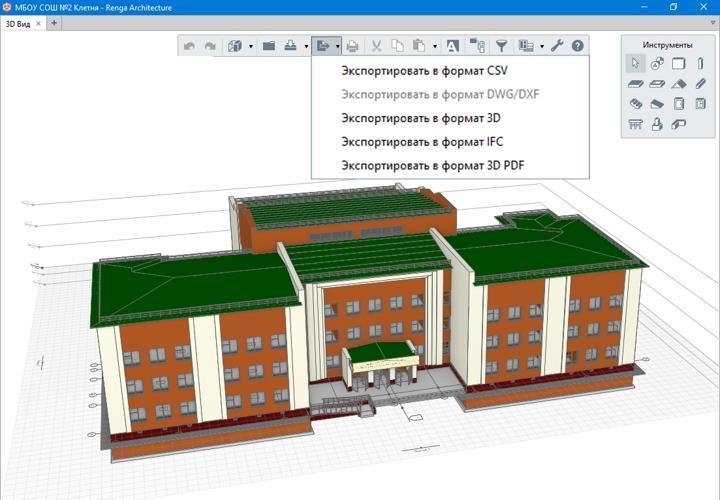The width and height of the screenshot is (720, 500).
Task: Select the window tool in Инструменты
Action: pyautogui.click(x=700, y=104)
